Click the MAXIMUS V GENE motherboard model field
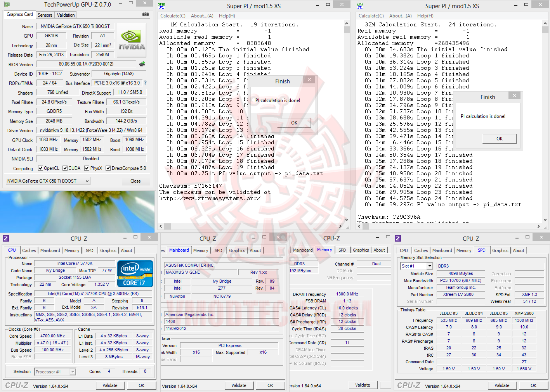Screen dimensions: 550x392 pos(200,272)
